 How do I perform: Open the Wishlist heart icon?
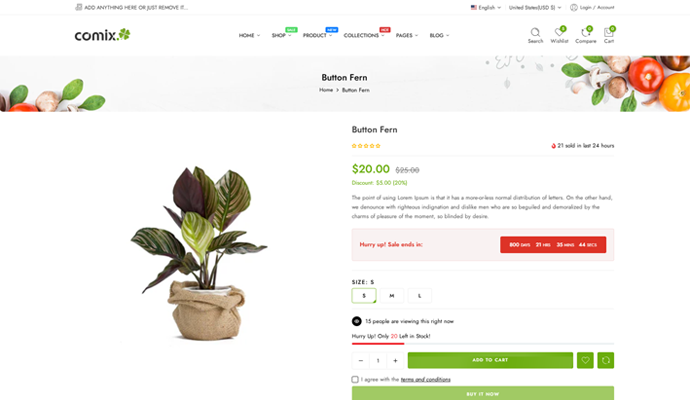(x=559, y=33)
